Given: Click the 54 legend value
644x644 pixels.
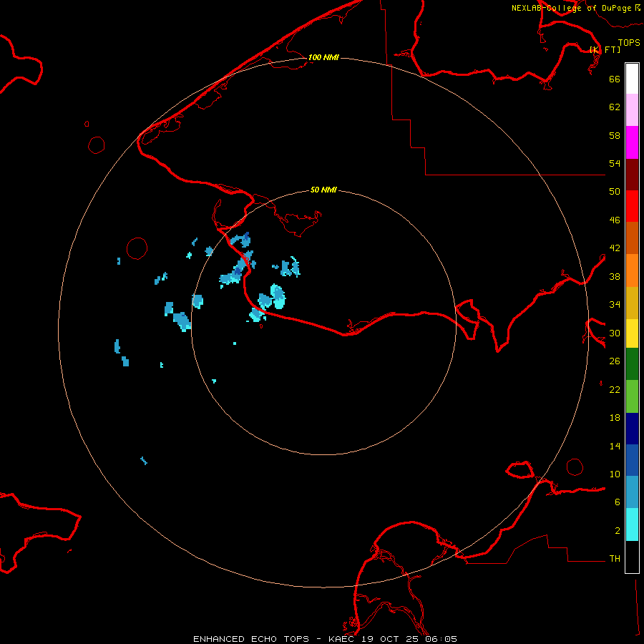Looking at the screenshot, I should click(x=615, y=163).
